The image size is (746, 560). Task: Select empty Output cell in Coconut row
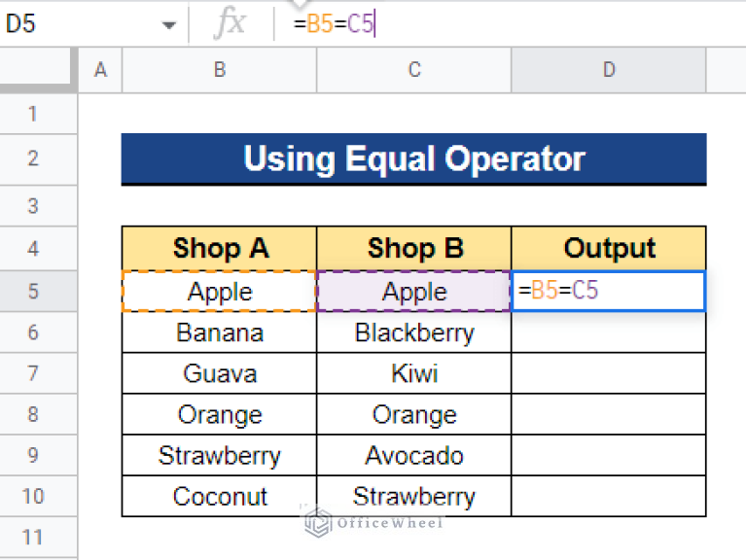[609, 496]
